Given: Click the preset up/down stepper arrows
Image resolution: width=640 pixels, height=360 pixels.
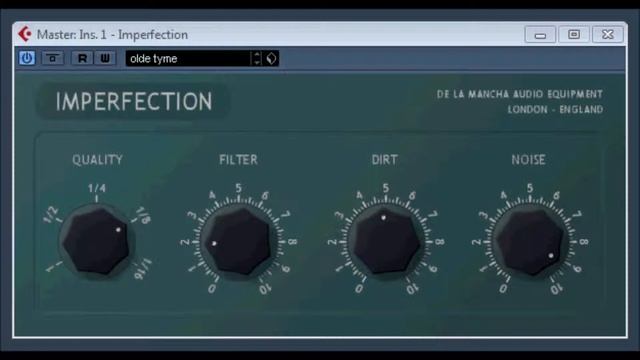Looking at the screenshot, I should (257, 58).
